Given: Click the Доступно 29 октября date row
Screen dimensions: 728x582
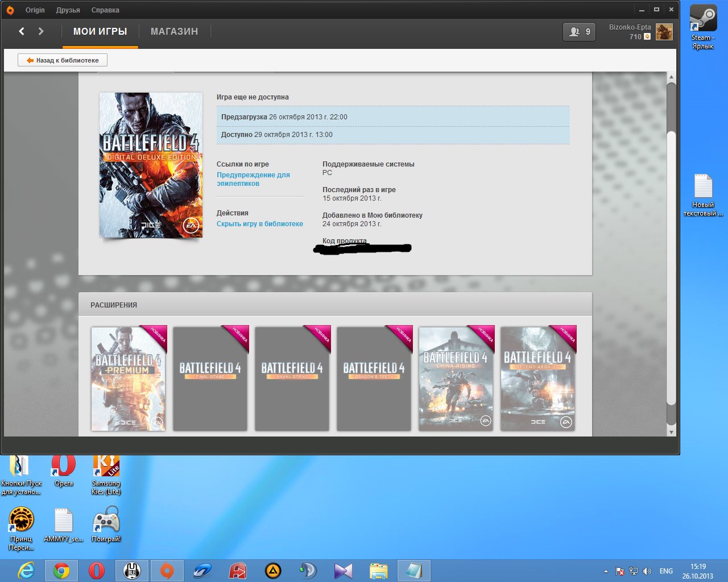Looking at the screenshot, I should coord(393,135).
